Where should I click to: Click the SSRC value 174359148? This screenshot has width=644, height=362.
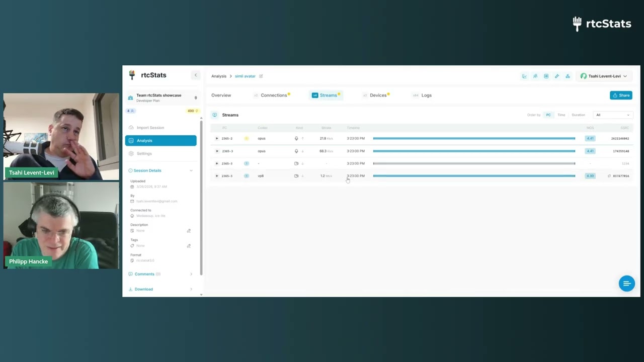(621, 151)
